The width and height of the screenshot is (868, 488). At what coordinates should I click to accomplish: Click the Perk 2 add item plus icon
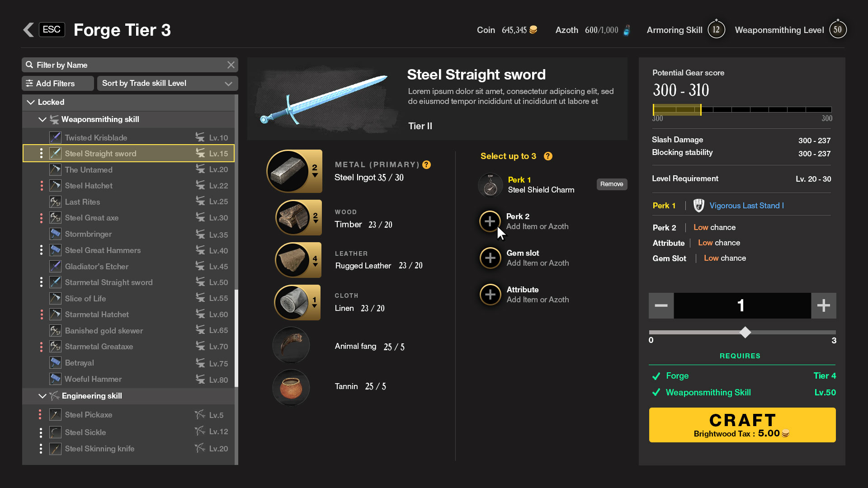coord(490,221)
